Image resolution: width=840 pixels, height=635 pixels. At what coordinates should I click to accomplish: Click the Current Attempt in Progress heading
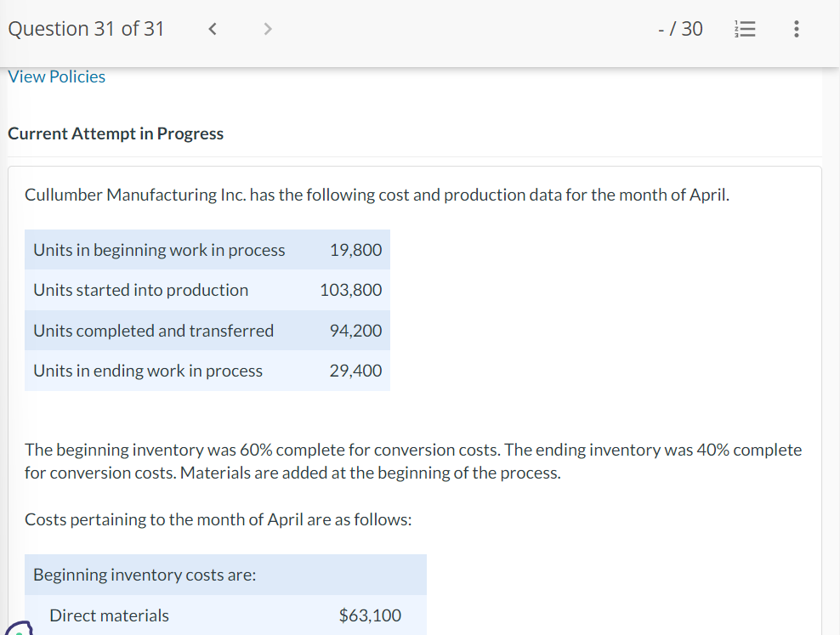click(x=116, y=133)
